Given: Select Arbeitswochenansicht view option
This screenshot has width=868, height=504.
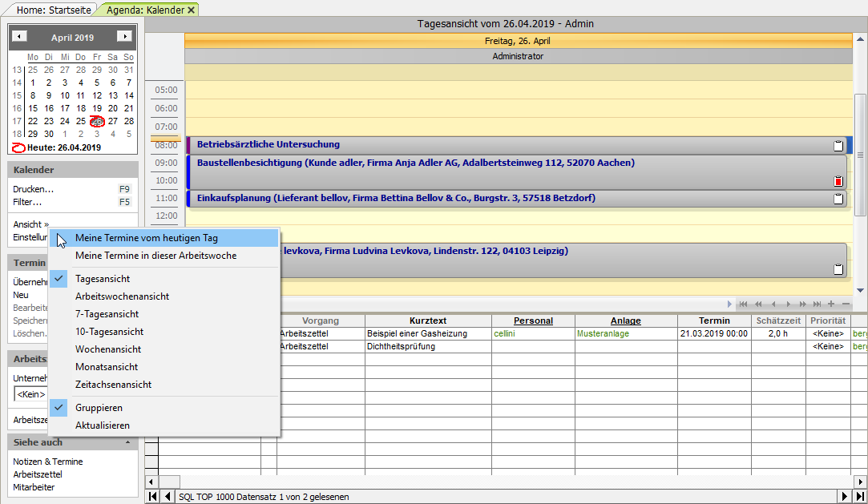Looking at the screenshot, I should pyautogui.click(x=122, y=296).
